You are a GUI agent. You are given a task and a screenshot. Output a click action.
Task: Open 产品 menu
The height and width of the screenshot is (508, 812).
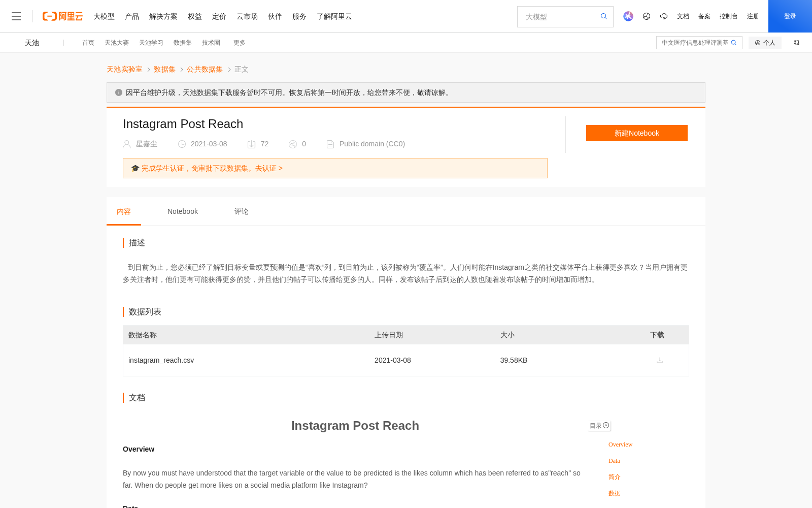(x=132, y=16)
